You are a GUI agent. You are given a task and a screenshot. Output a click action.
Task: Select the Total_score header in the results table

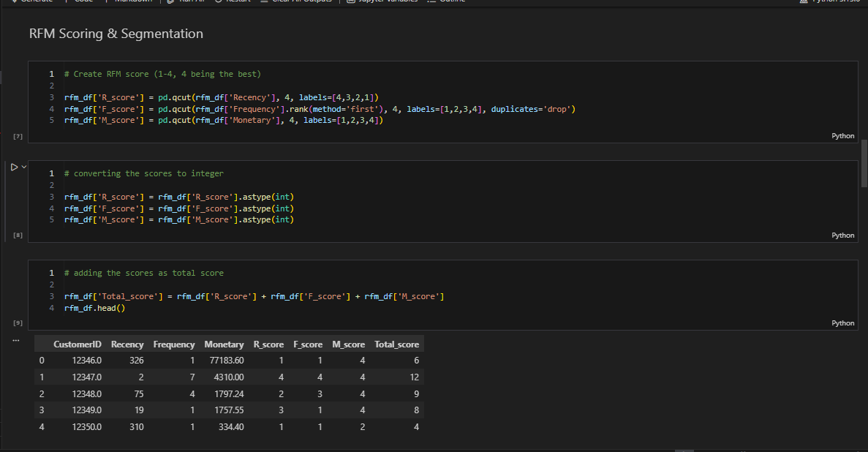click(397, 344)
